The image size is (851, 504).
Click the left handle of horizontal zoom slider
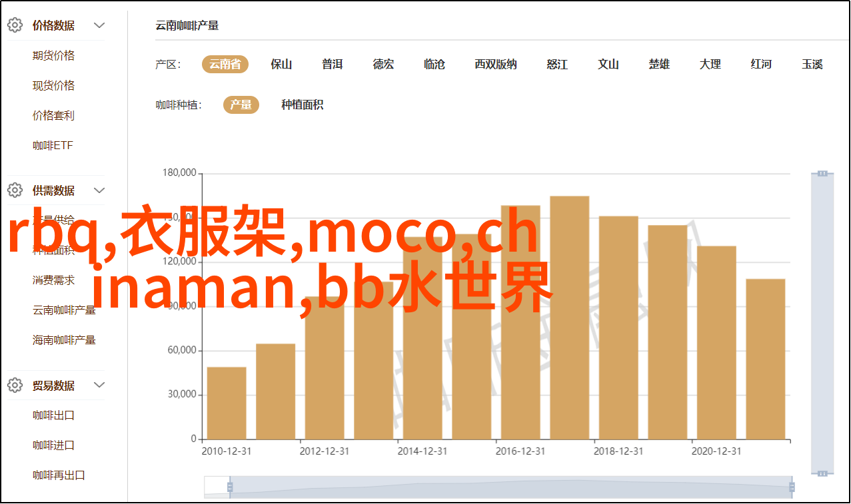tap(230, 487)
